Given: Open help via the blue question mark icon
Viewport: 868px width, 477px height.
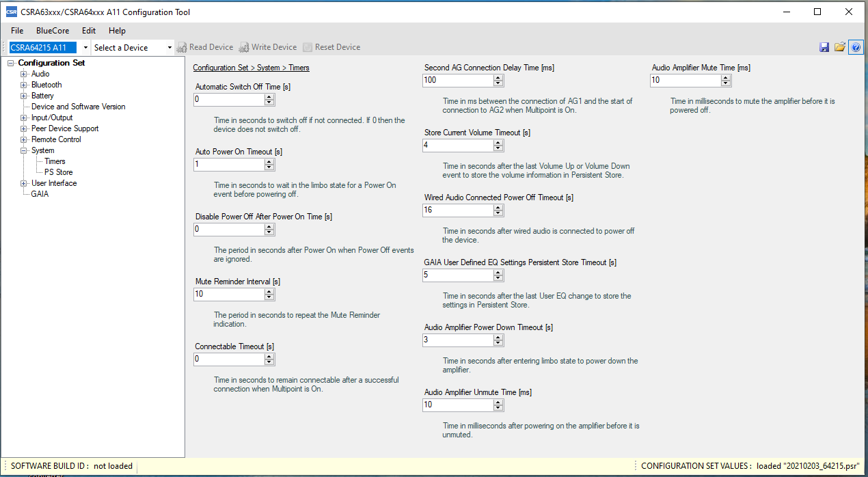Looking at the screenshot, I should pos(856,47).
